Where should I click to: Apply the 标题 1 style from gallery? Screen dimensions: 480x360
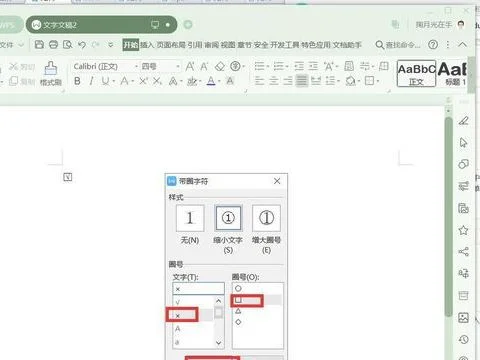[452, 73]
